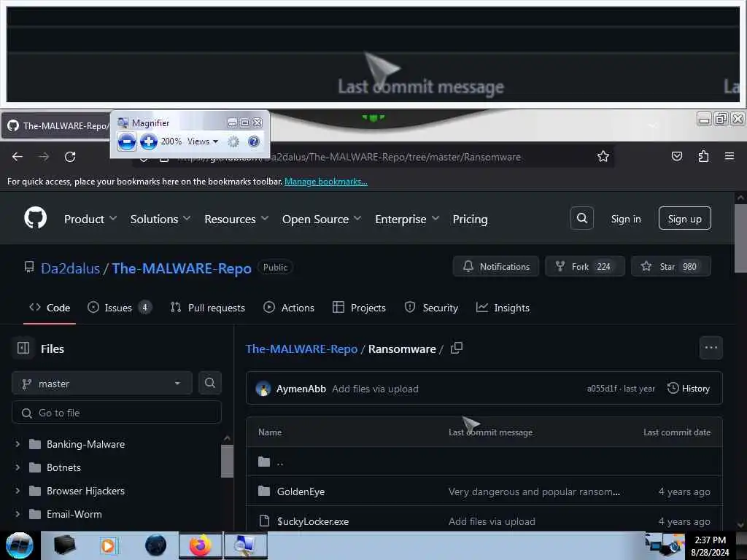Viewport: 747px width, 560px height.
Task: Open the master branch selector
Action: [102, 384]
